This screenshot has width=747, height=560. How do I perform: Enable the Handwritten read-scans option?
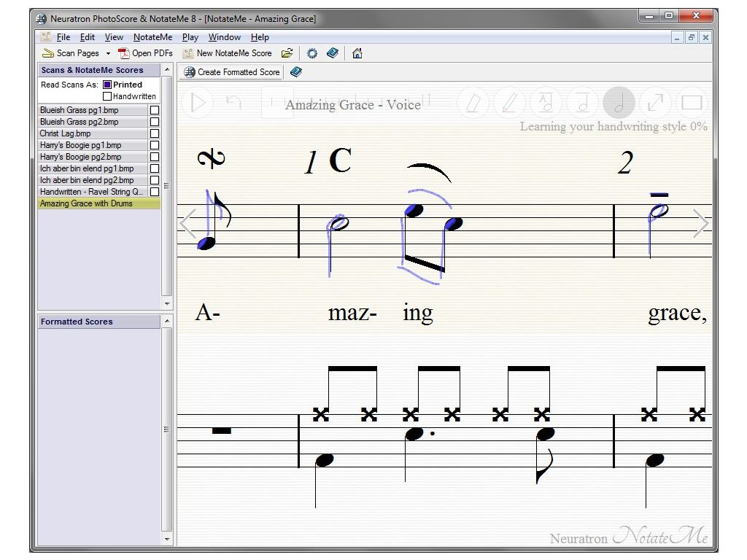click(107, 96)
